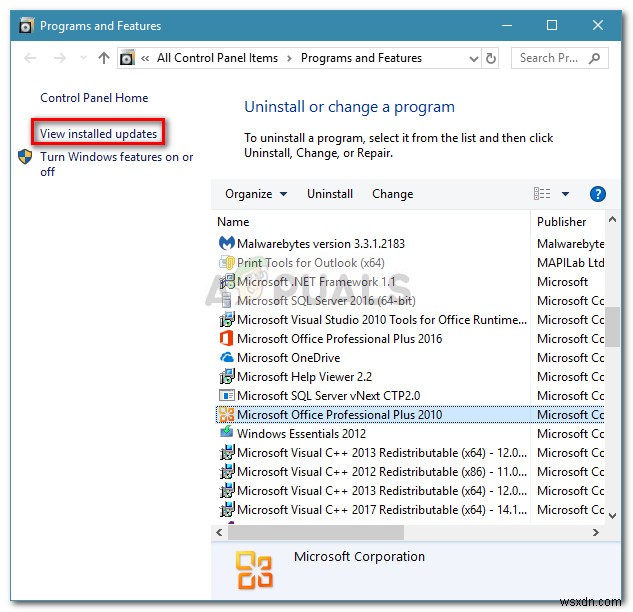The image size is (633, 612).
Task: Click All Control Panel Items breadcrumb
Action: (217, 58)
